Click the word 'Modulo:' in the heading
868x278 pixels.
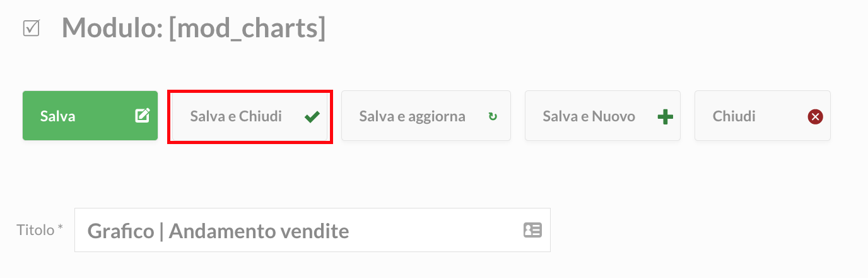112,28
